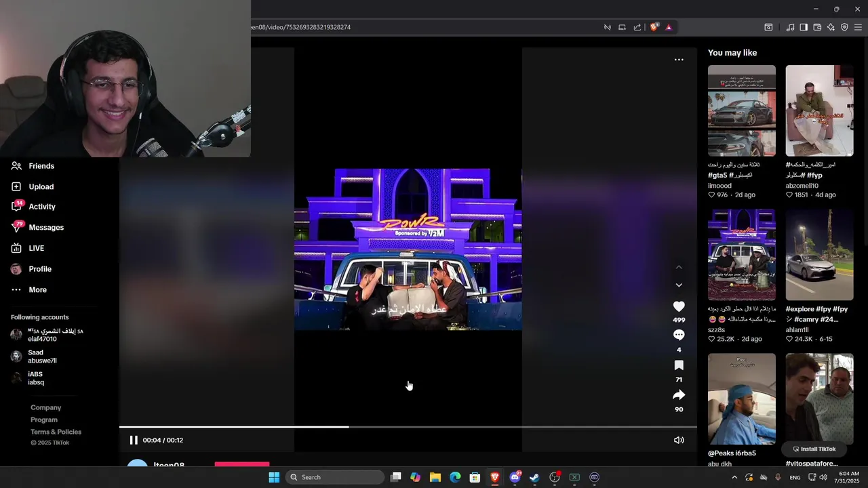
Task: Open following account elaf47010
Action: pyautogui.click(x=47, y=335)
